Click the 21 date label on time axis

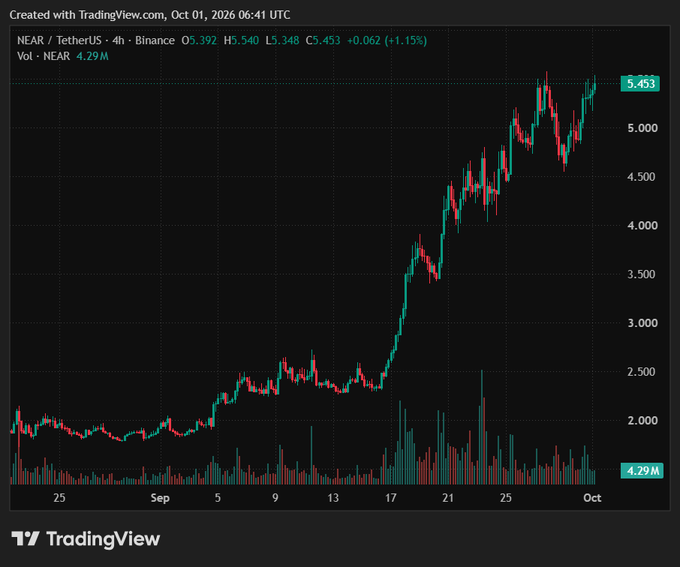448,498
